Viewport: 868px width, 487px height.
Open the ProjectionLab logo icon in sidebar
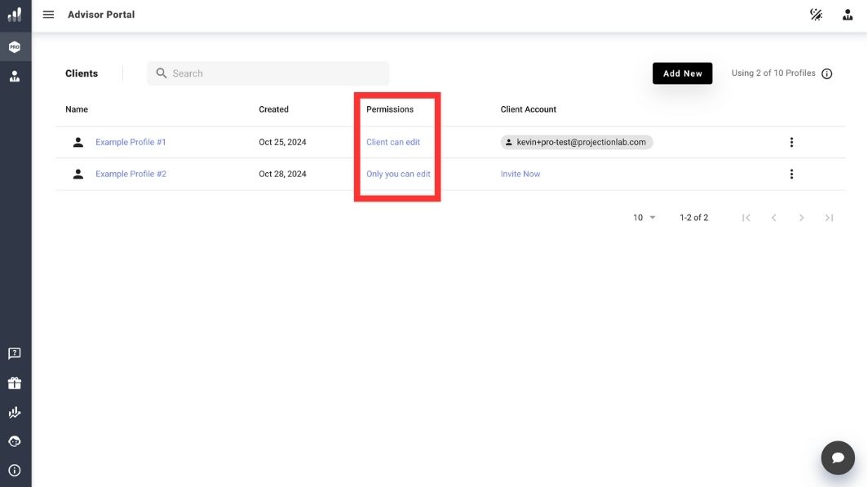tap(14, 14)
